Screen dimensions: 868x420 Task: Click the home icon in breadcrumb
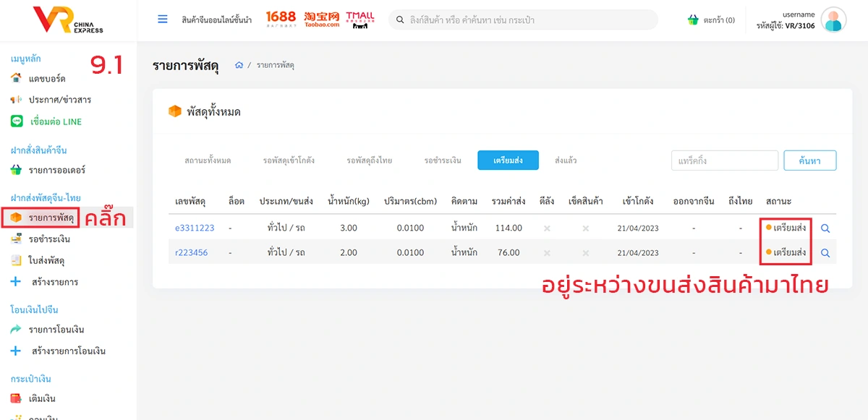pyautogui.click(x=239, y=66)
